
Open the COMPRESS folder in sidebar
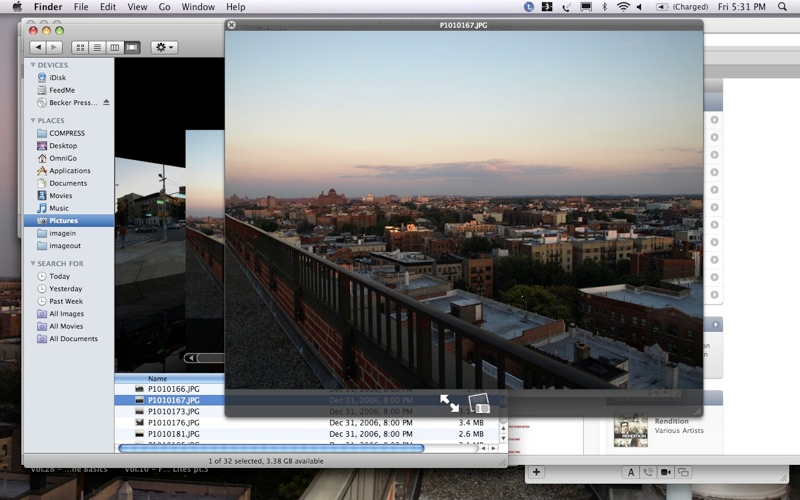click(x=68, y=133)
